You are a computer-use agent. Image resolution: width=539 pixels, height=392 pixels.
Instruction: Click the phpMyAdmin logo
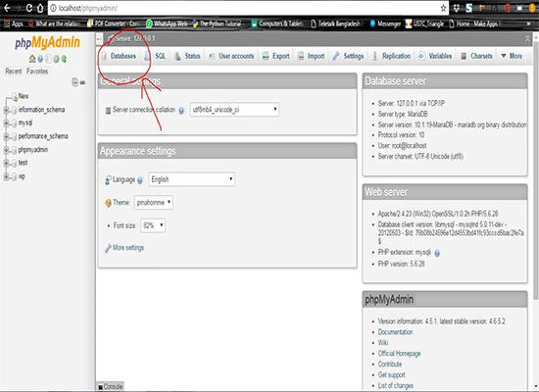coord(47,43)
